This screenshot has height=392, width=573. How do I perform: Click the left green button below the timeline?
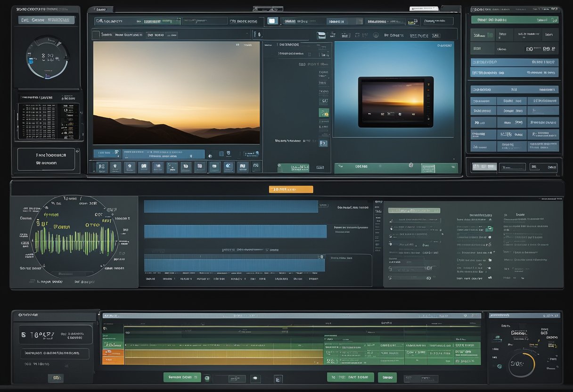[182, 377]
